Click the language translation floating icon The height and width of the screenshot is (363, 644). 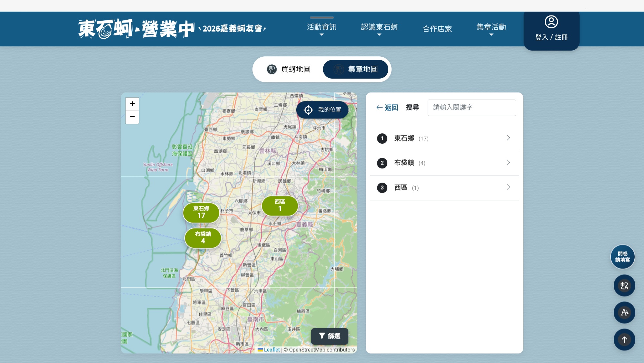[624, 285]
